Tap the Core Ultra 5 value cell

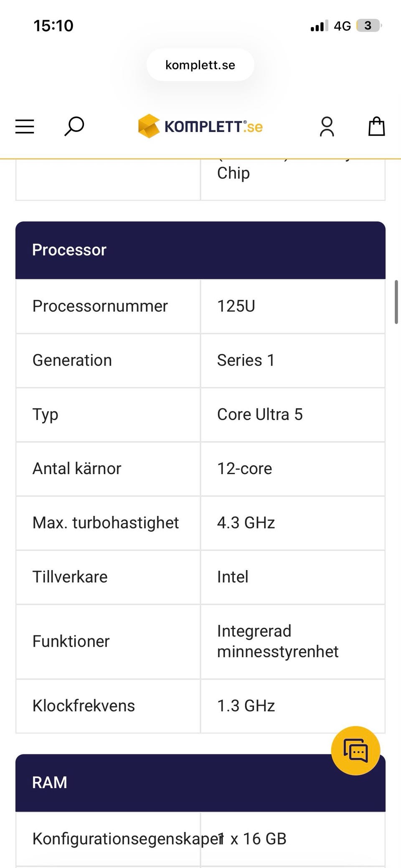pos(260,415)
